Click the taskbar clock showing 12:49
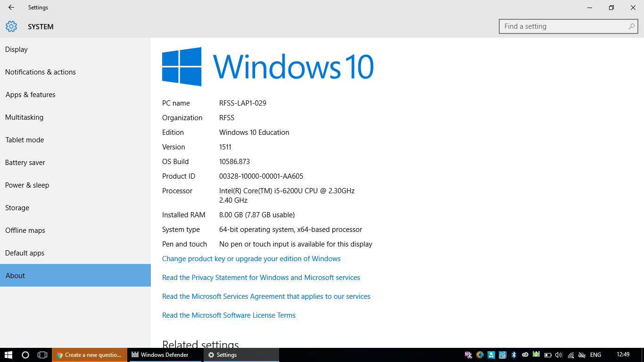This screenshot has height=362, width=644. click(623, 355)
